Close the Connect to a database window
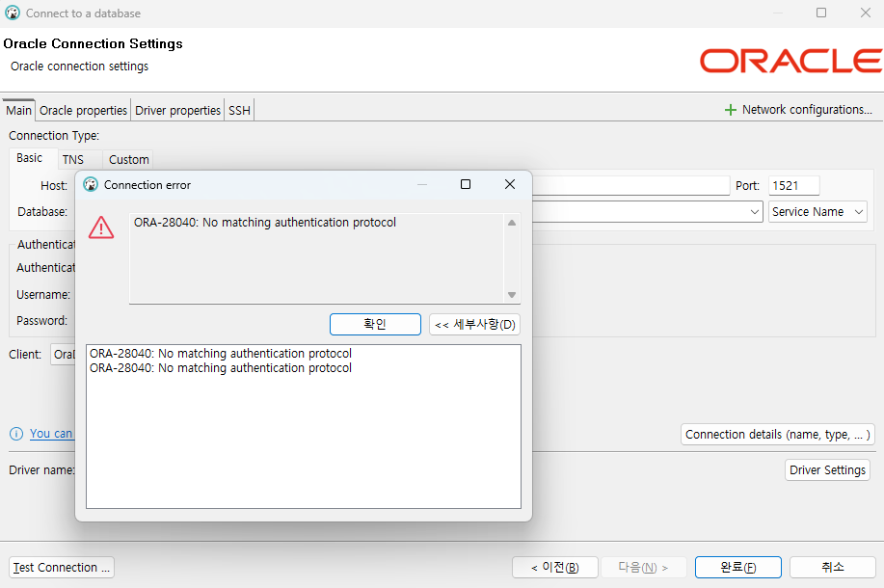 coord(866,13)
